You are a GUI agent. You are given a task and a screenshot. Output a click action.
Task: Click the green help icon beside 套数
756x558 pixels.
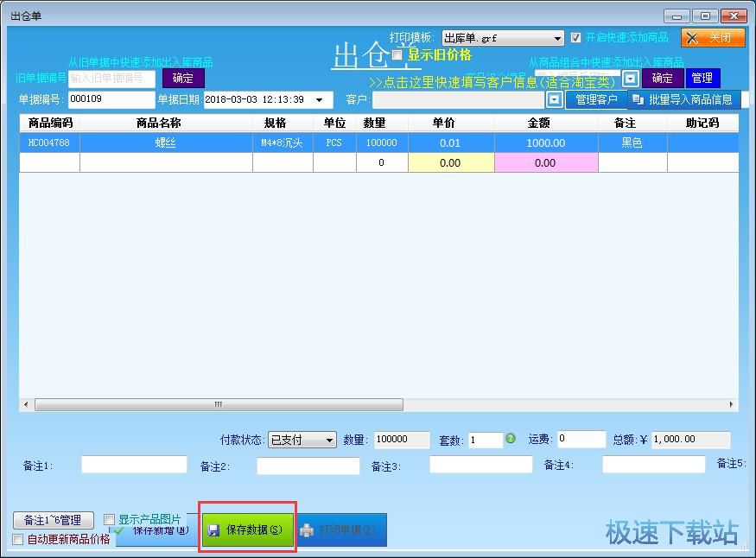[511, 439]
